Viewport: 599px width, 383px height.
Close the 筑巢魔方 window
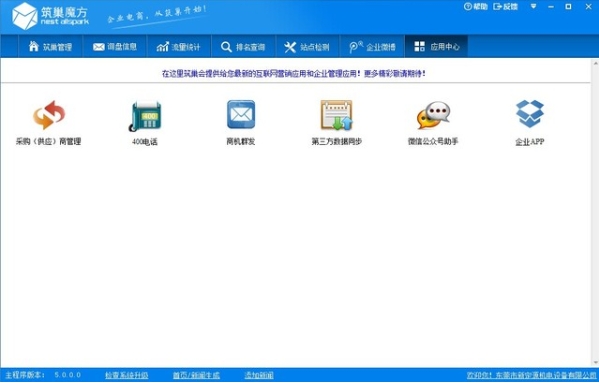coord(588,6)
